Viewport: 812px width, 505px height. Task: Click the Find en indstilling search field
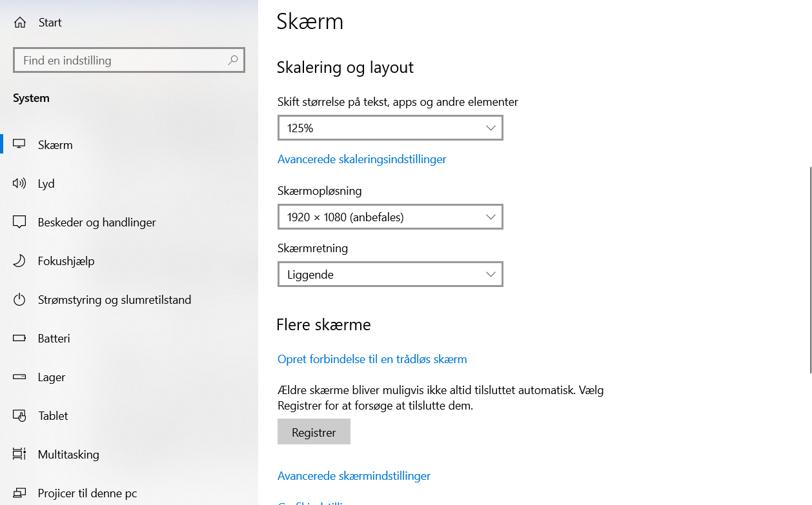click(x=123, y=60)
